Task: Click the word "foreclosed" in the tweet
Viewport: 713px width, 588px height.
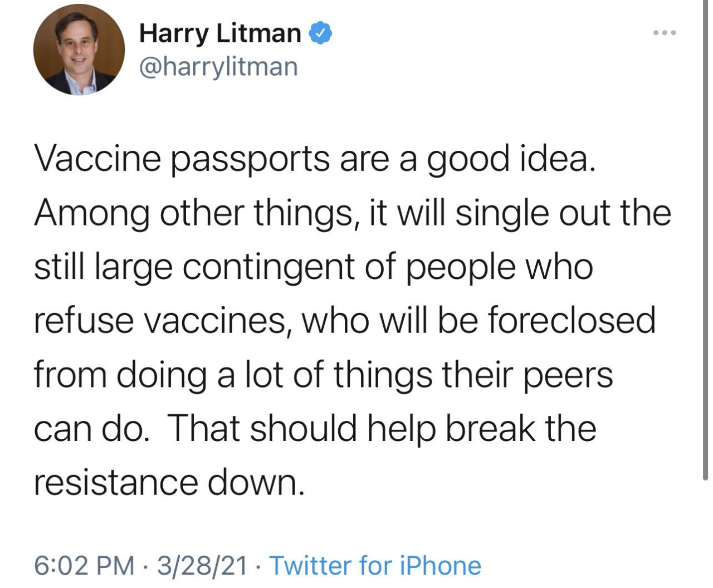Action: (572, 321)
